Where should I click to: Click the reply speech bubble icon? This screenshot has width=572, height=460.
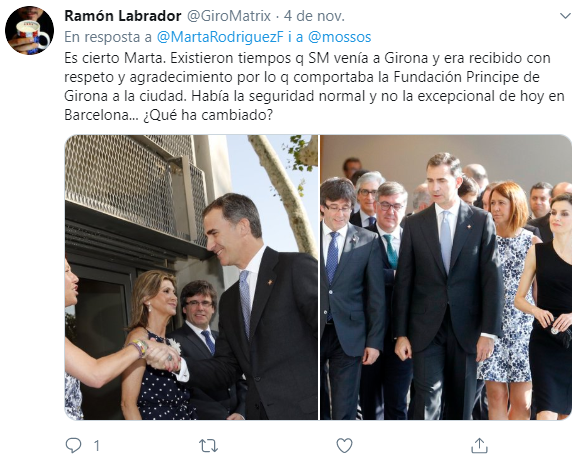click(73, 445)
